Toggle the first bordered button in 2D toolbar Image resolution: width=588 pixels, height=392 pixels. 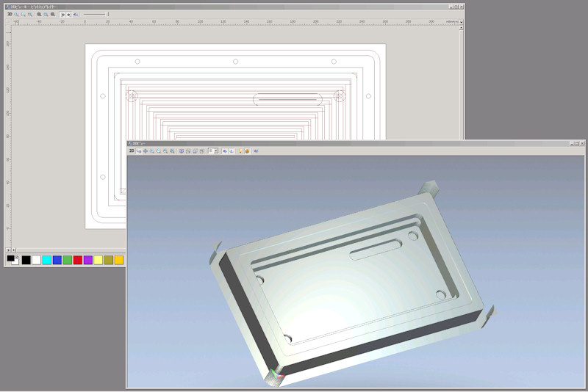tap(62, 14)
